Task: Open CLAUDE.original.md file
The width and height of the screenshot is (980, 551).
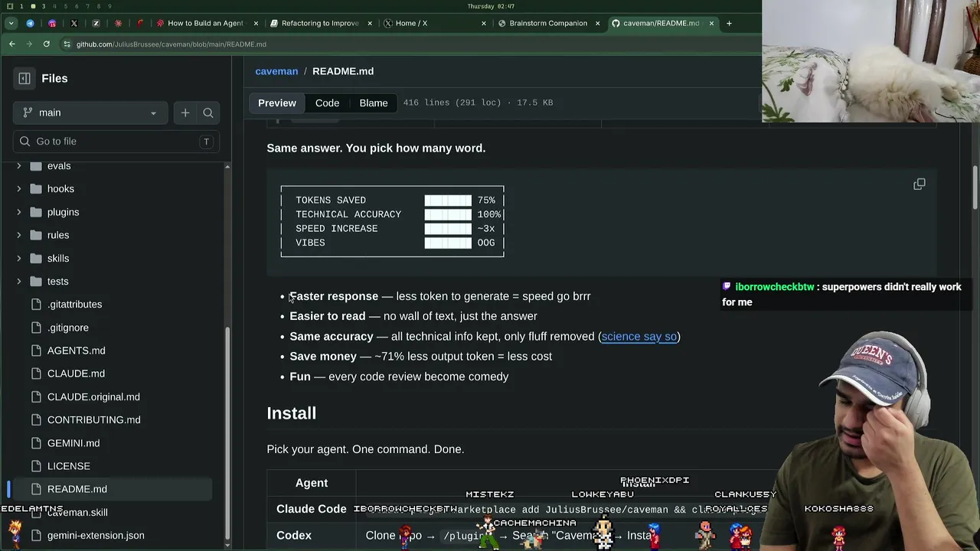Action: tap(93, 396)
